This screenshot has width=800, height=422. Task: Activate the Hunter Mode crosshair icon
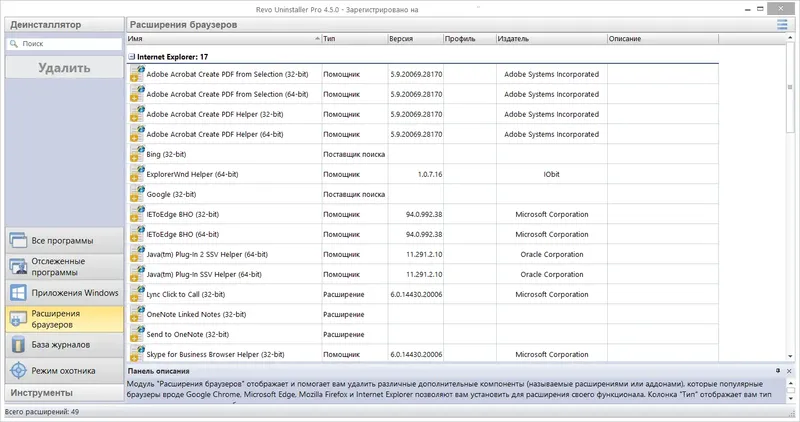18,370
